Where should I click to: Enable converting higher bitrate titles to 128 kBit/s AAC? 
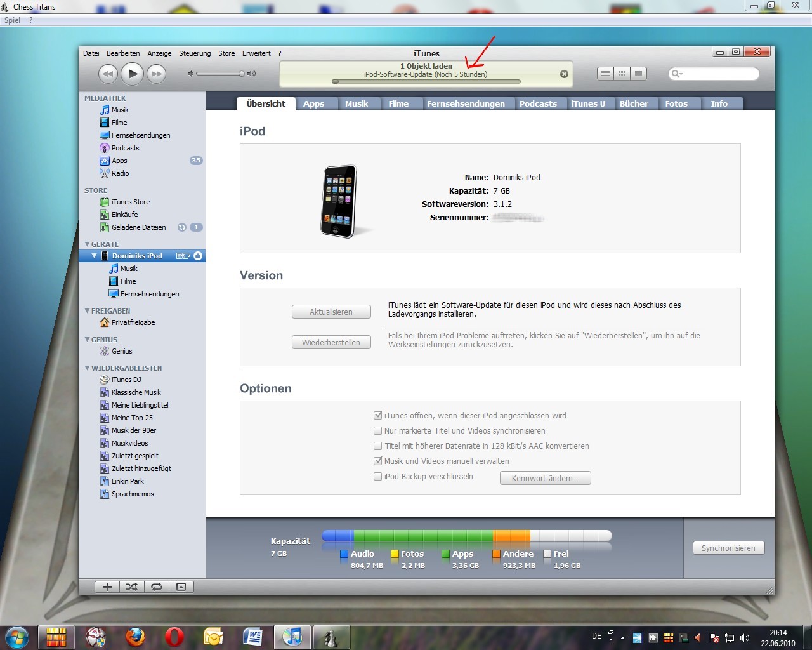[378, 446]
